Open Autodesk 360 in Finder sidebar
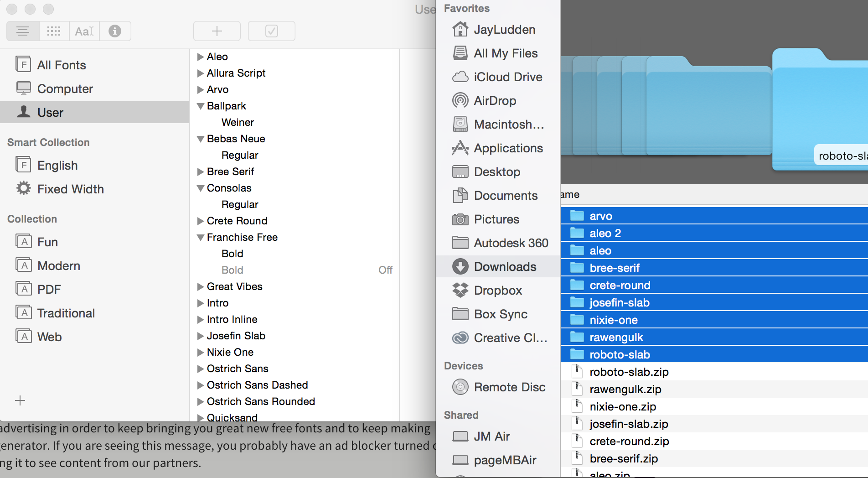 click(x=498, y=243)
